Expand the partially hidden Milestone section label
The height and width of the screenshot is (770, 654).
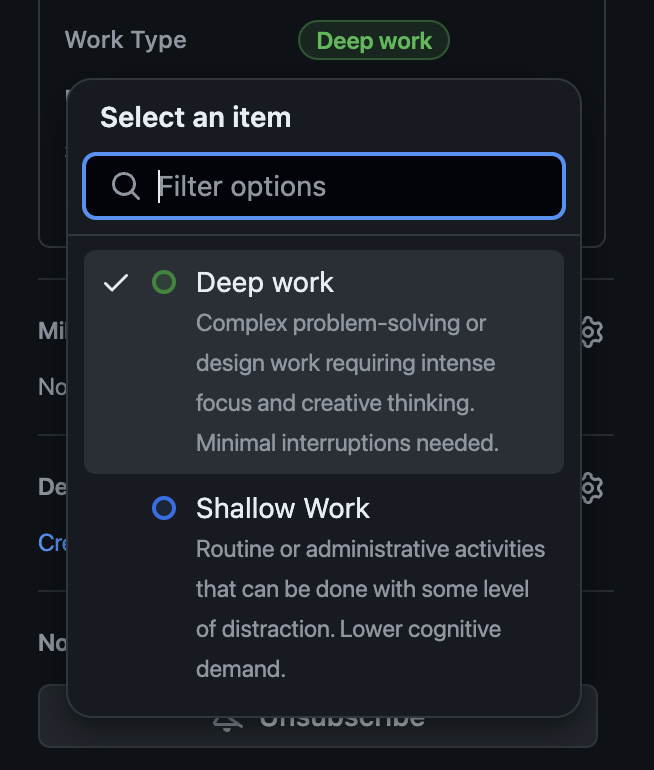(52, 331)
